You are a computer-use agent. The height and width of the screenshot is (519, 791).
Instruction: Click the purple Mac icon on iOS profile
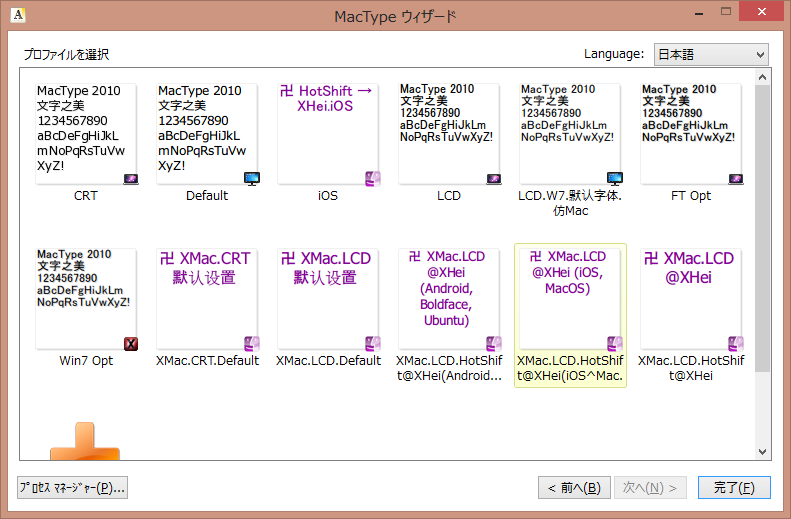pyautogui.click(x=373, y=179)
